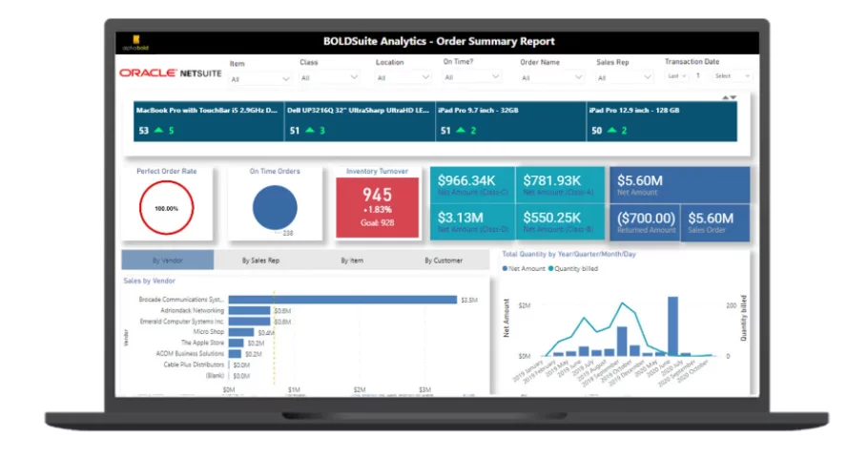Click the $5.60M Net Amount tile
The height and width of the screenshot is (459, 868).
pos(680,185)
